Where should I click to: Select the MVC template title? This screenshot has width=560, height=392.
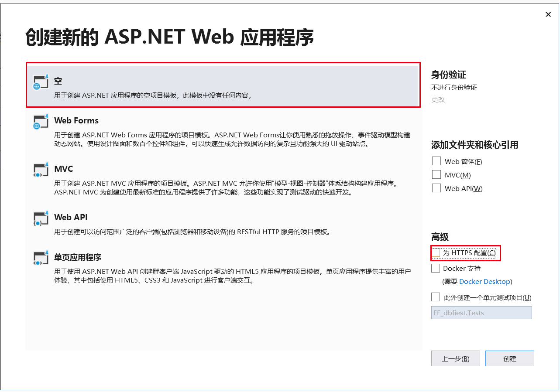click(64, 169)
